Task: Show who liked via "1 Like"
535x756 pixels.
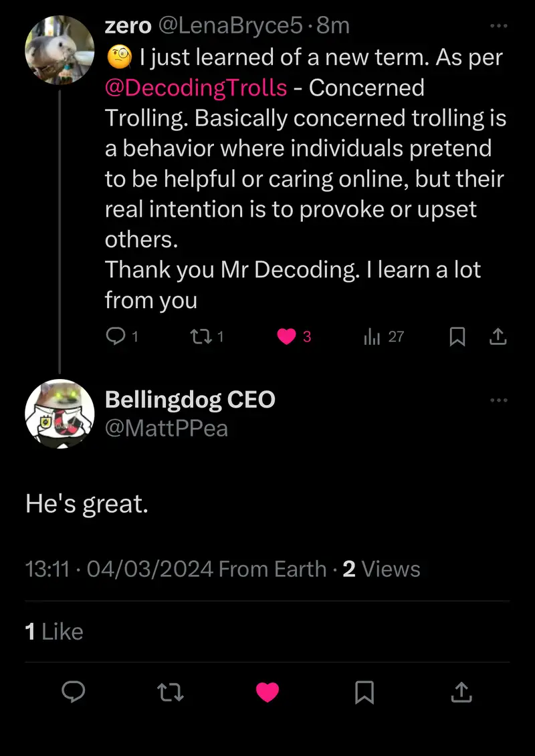Action: coord(54,632)
